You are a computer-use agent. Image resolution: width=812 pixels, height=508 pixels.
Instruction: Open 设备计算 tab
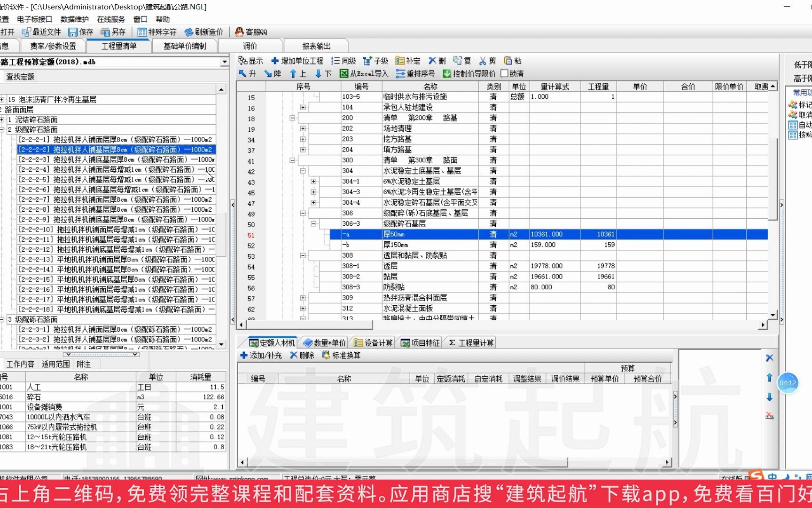pos(373,343)
